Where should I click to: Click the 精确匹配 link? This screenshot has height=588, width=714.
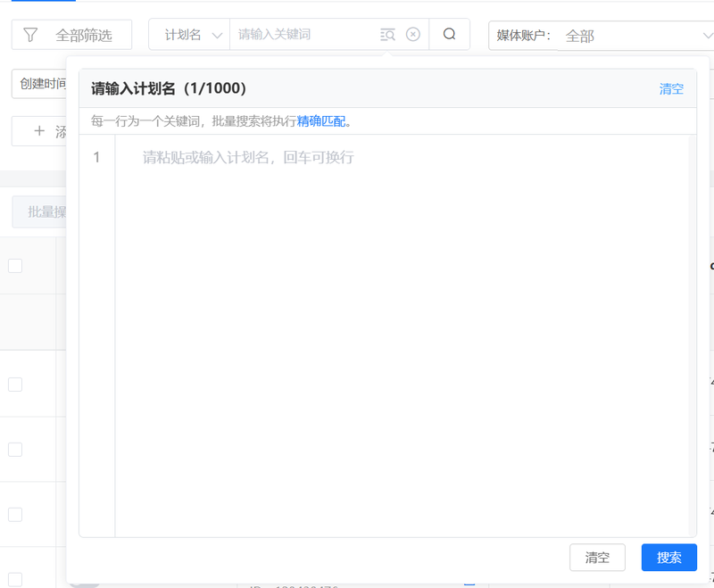(x=321, y=121)
